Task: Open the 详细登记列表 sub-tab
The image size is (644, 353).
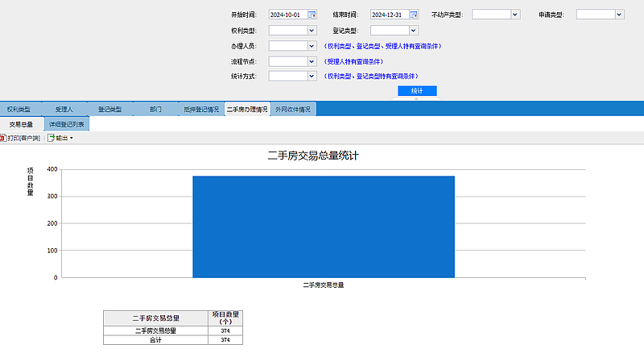Action: click(67, 124)
